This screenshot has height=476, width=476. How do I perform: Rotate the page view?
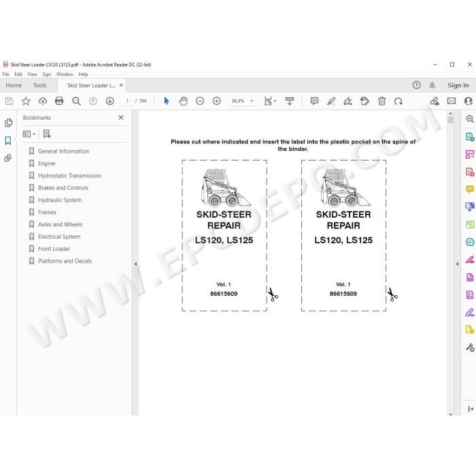398,101
